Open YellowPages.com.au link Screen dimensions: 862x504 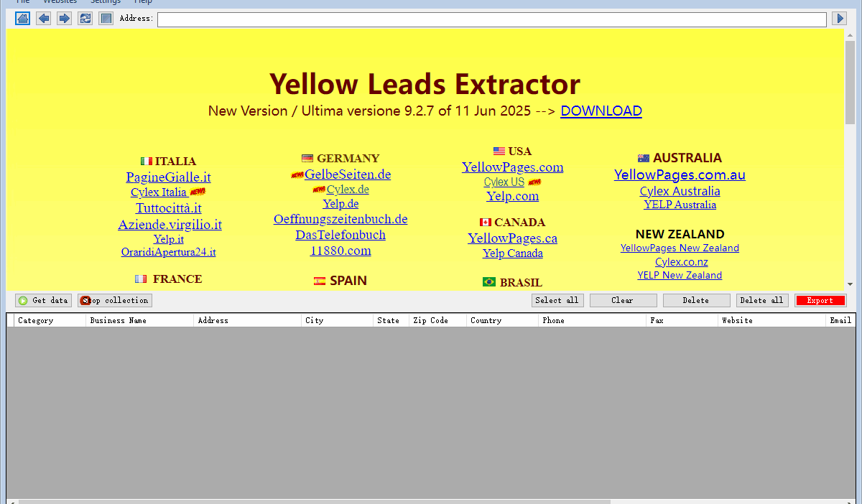click(680, 174)
